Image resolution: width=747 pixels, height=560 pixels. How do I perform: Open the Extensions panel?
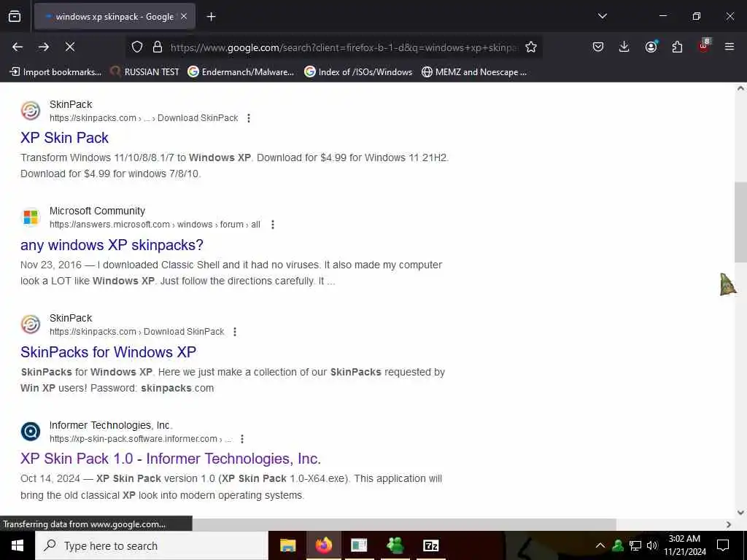pos(677,47)
